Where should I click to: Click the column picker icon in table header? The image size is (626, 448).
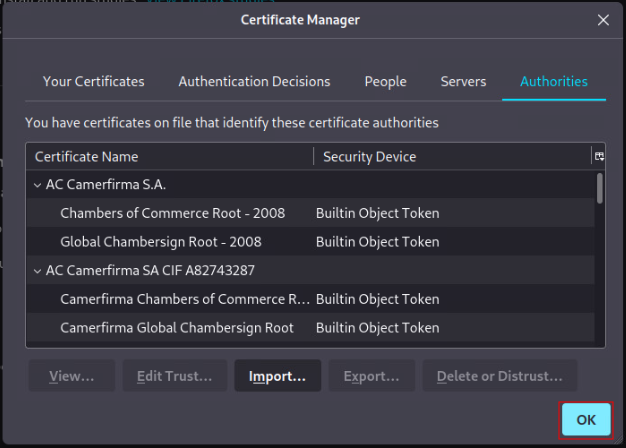pos(599,157)
